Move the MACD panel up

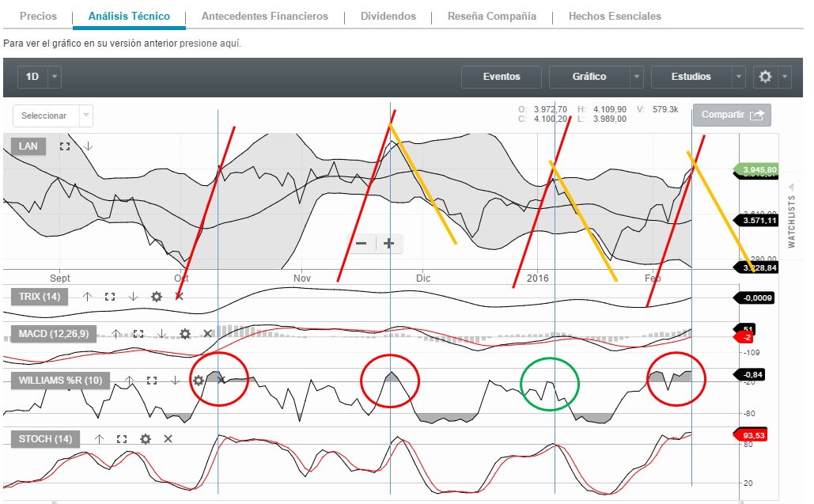pyautogui.click(x=115, y=334)
